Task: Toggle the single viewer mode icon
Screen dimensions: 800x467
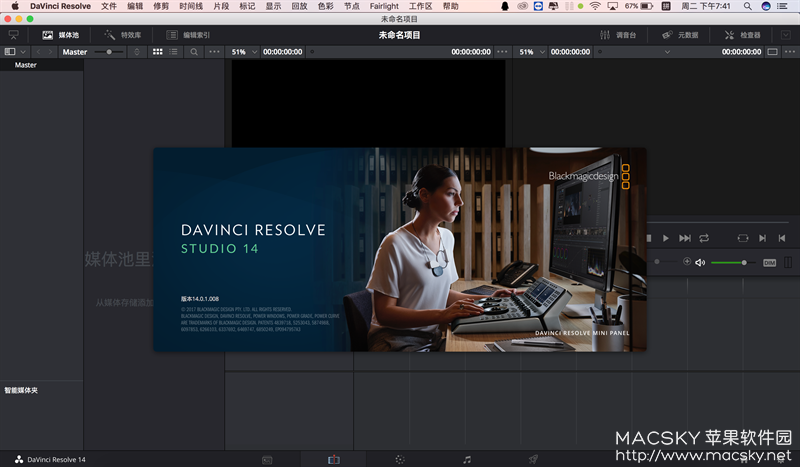Action: tap(772, 52)
